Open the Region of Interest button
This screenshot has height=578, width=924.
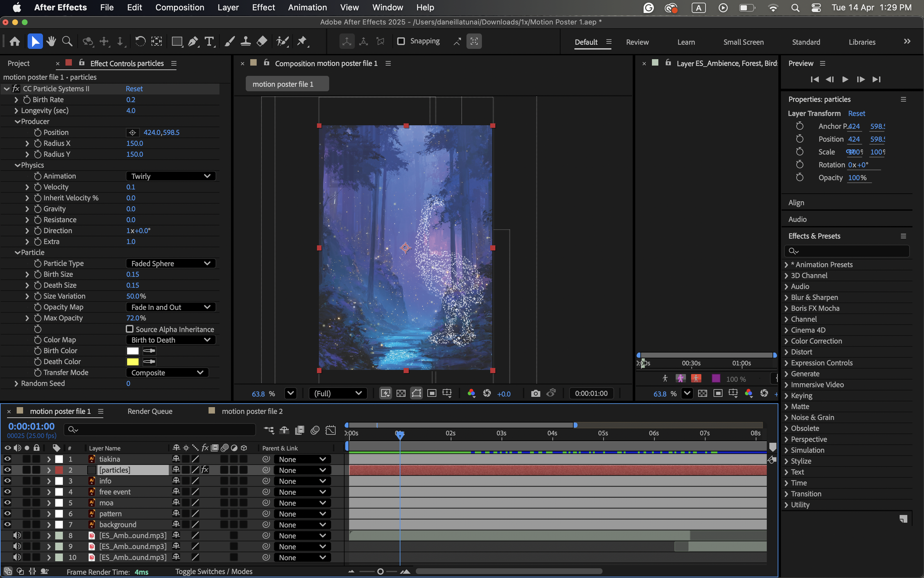tap(432, 393)
